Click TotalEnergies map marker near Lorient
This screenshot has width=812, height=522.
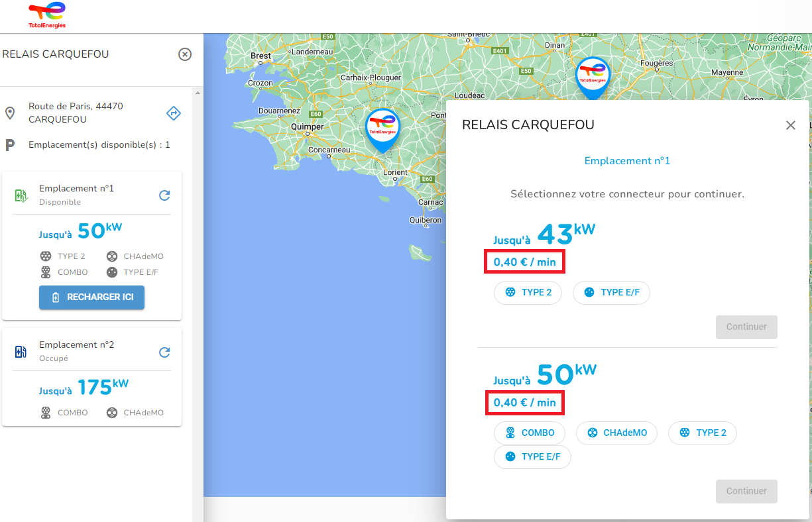tap(382, 130)
